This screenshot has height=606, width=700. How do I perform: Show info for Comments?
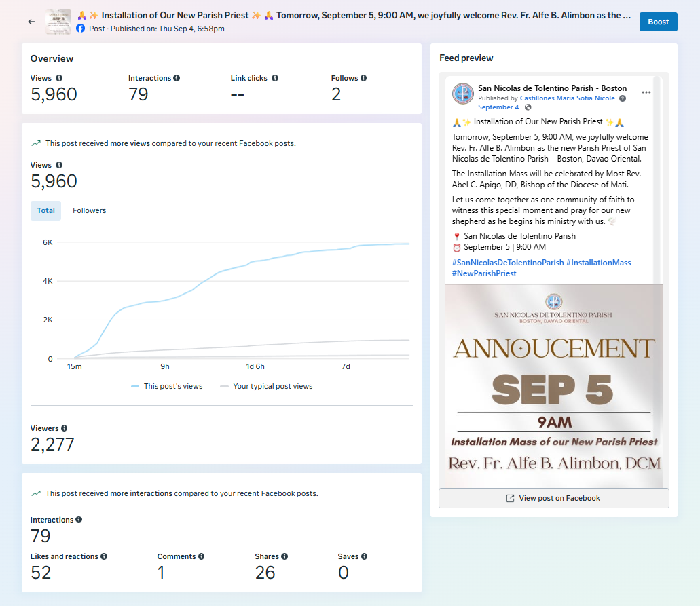(x=202, y=556)
